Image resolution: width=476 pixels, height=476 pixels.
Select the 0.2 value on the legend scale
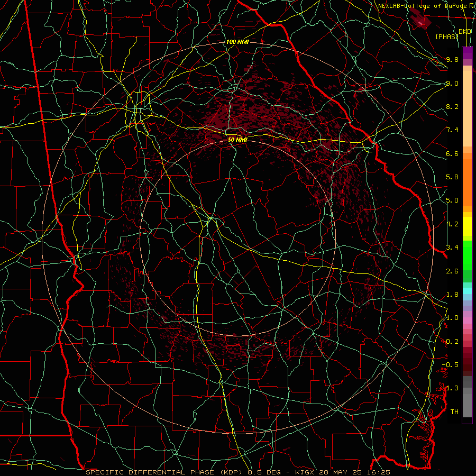452,342
